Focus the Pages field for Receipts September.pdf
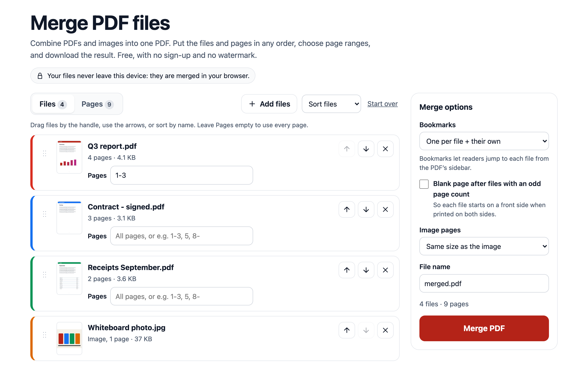The width and height of the screenshot is (588, 372). pyautogui.click(x=181, y=296)
